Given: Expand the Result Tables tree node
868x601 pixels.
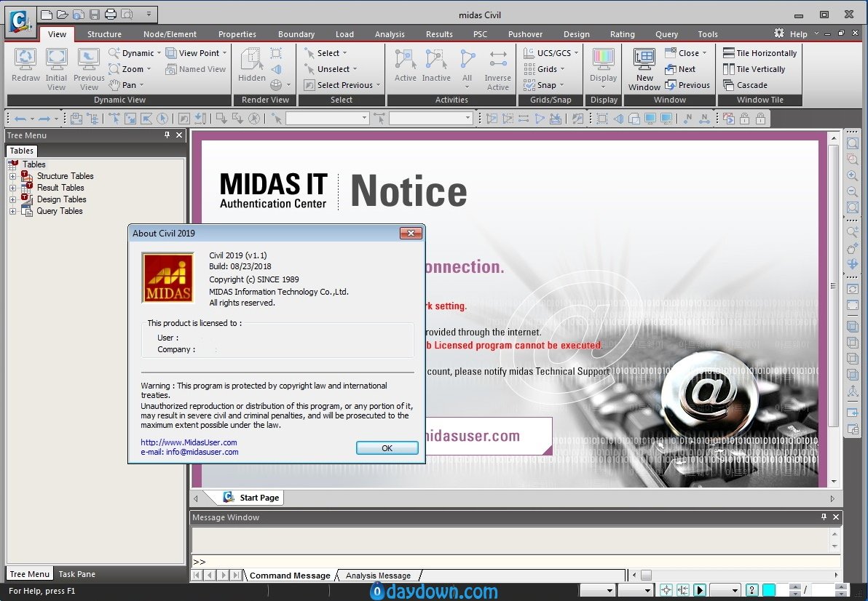Looking at the screenshot, I should pos(12,188).
